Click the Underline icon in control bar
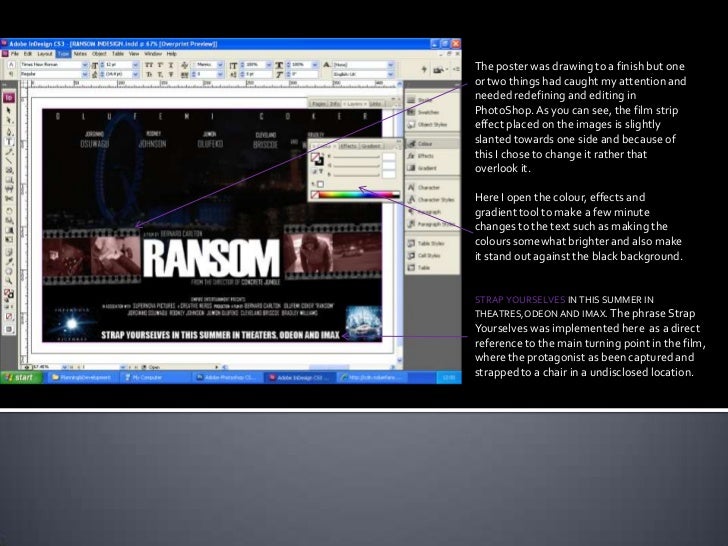The image size is (728, 546). pos(171,65)
